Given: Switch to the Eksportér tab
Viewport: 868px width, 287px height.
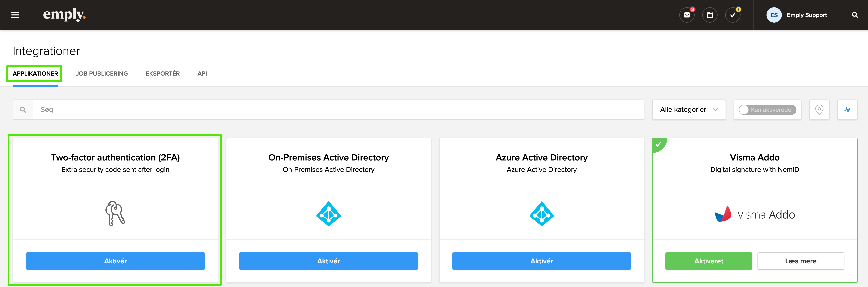Looking at the screenshot, I should click(162, 74).
